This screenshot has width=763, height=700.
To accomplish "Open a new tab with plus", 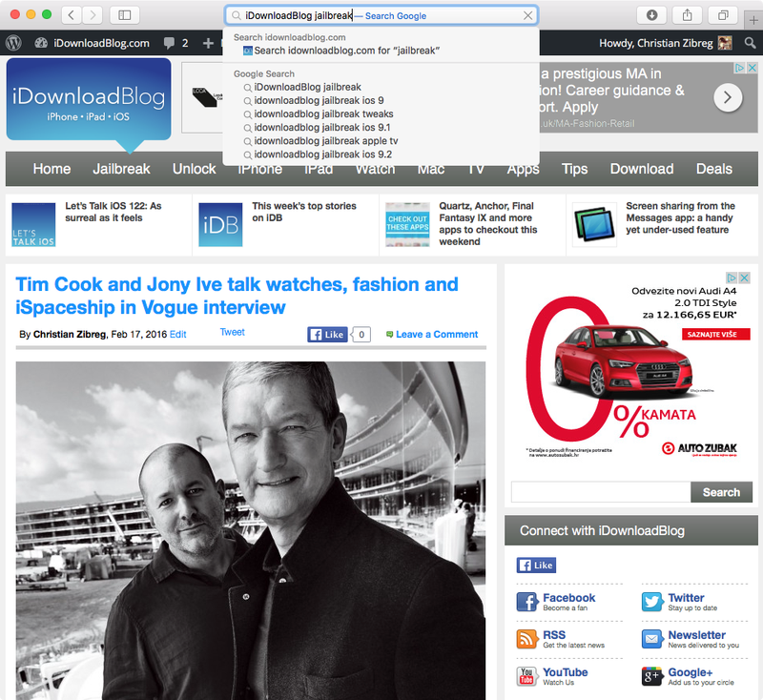I will coord(753,20).
